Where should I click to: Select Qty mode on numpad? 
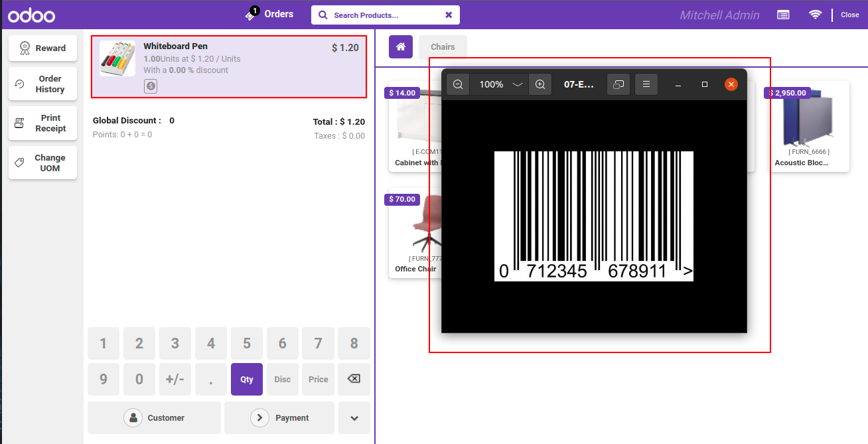tap(247, 379)
